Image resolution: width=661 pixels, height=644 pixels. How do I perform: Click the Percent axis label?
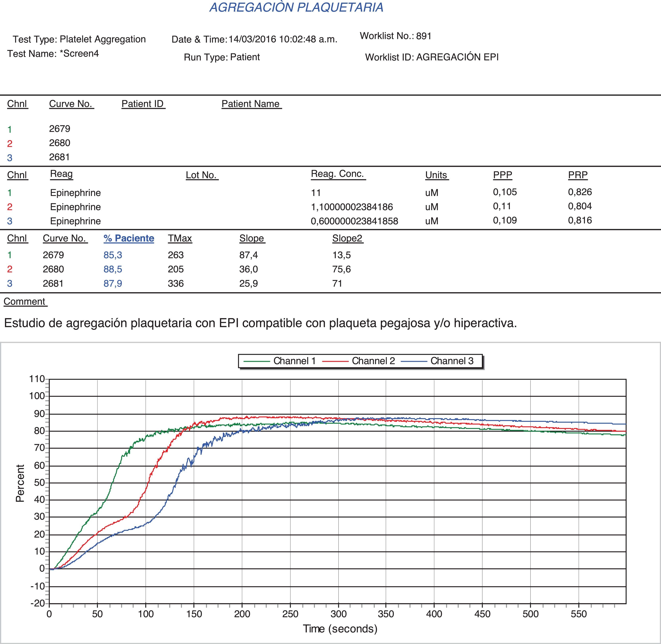[x=20, y=483]
